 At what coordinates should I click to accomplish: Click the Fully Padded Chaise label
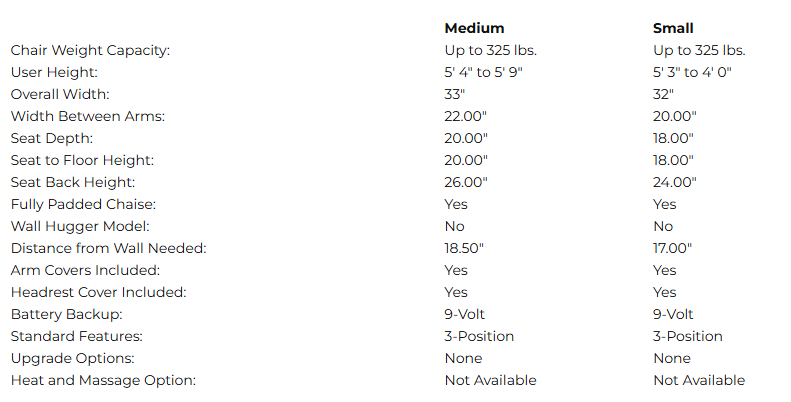pos(83,204)
